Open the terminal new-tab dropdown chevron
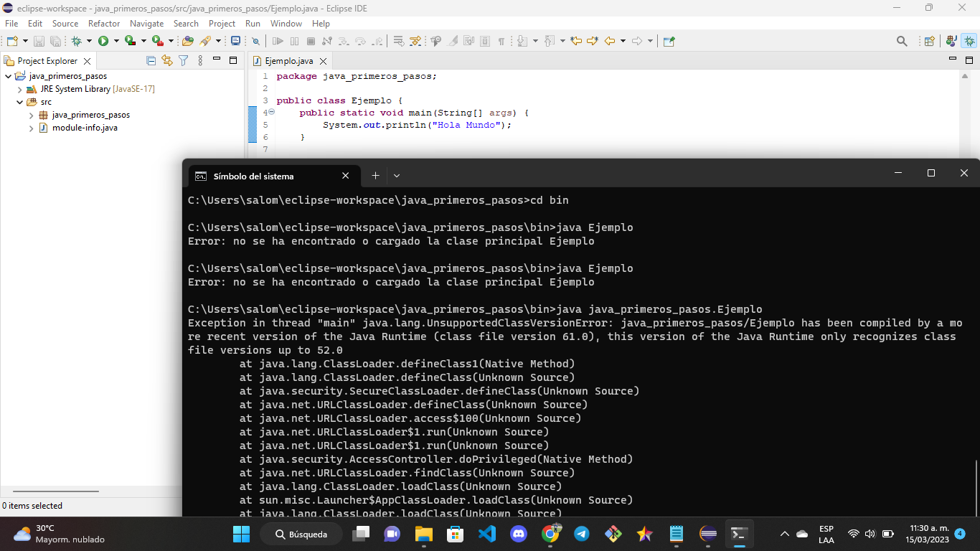The image size is (980, 551). click(397, 176)
